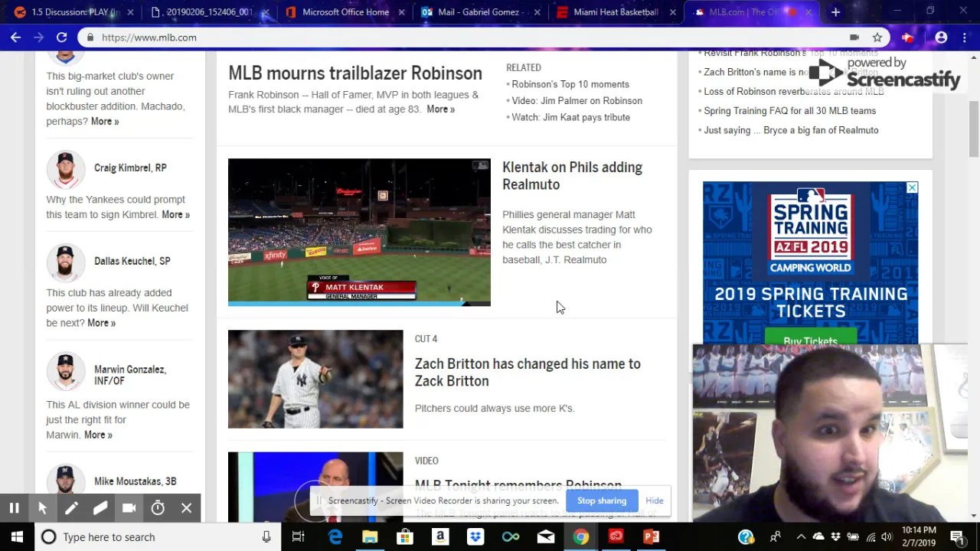Viewport: 980px width, 551px height.
Task: Close the Screencastify drawing toolbar
Action: 186,508
